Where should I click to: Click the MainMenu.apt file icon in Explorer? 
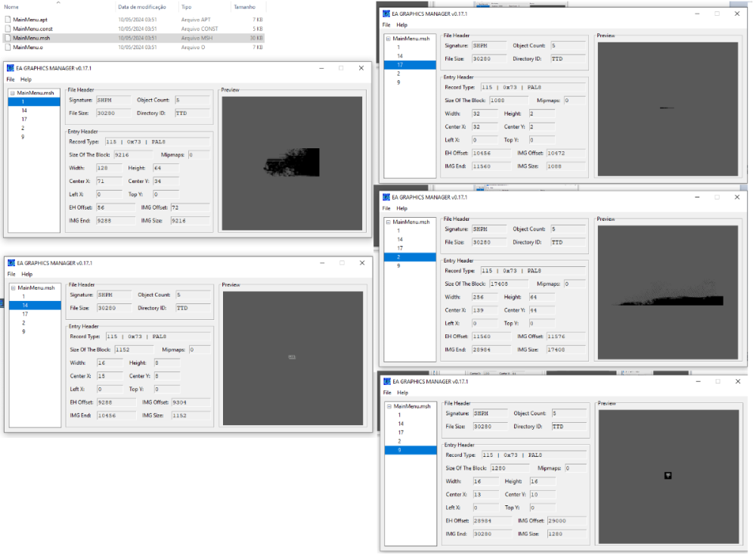8,18
